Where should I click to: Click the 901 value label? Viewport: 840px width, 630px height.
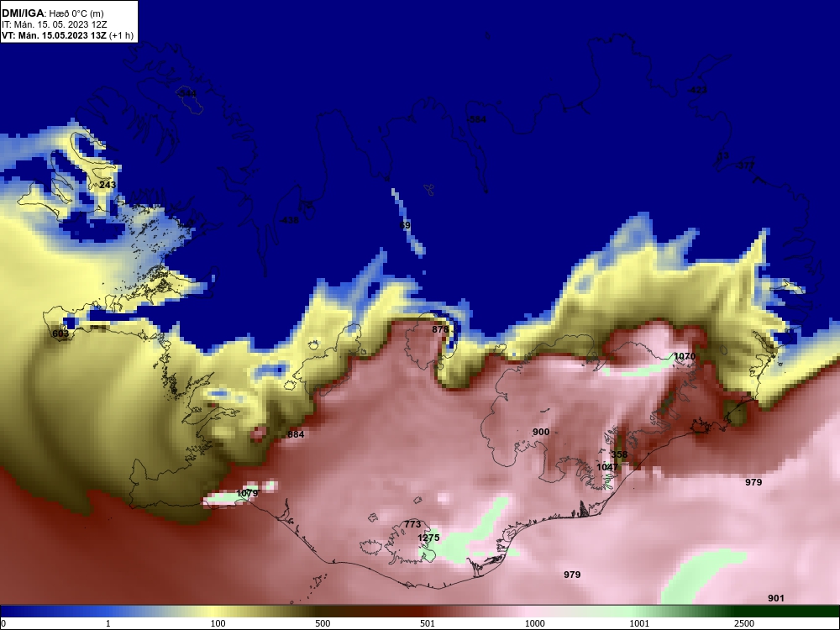coord(775,598)
